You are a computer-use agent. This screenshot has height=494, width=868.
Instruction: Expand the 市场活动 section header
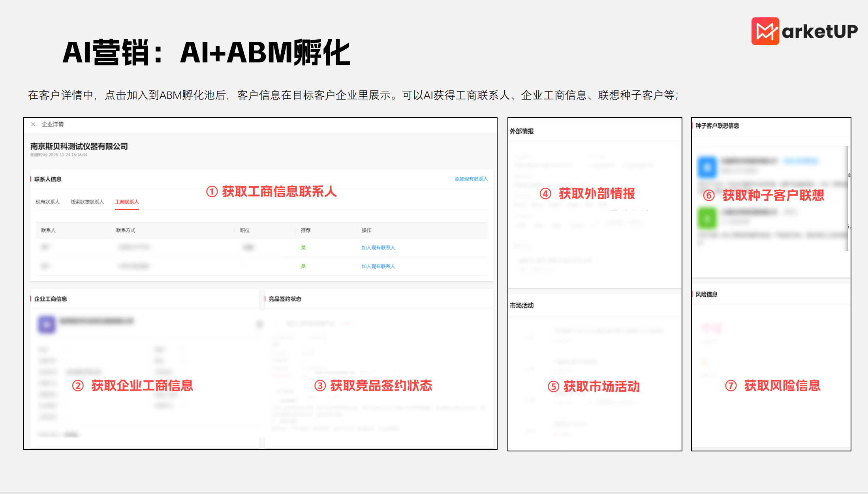521,305
